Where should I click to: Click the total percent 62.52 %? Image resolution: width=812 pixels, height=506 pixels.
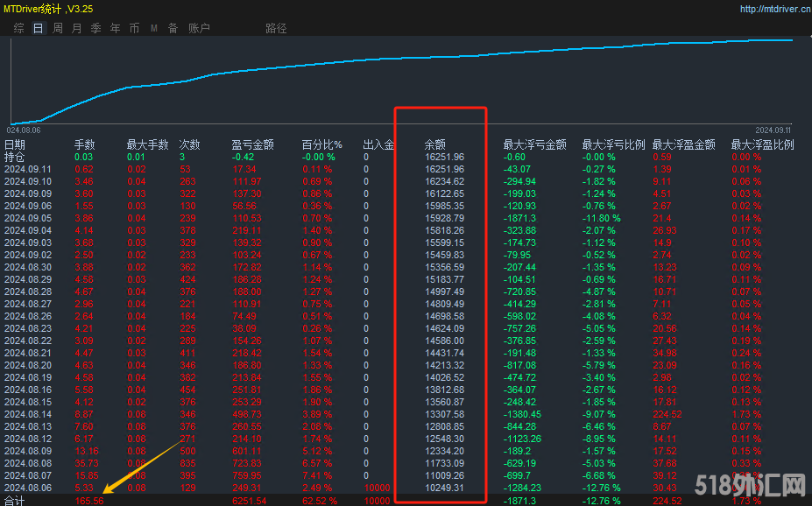click(x=320, y=501)
